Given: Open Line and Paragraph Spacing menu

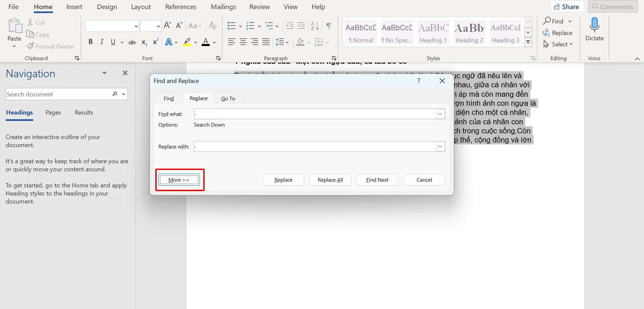Looking at the screenshot, I should click(x=282, y=42).
